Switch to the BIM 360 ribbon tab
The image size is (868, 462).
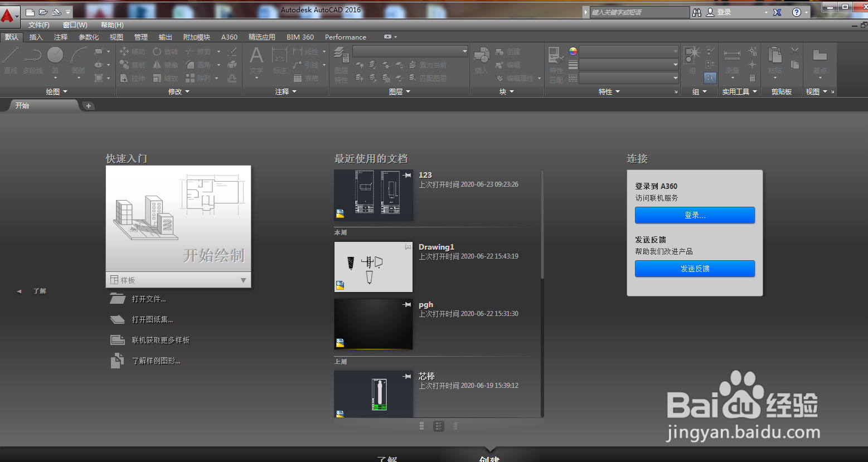[x=300, y=37]
